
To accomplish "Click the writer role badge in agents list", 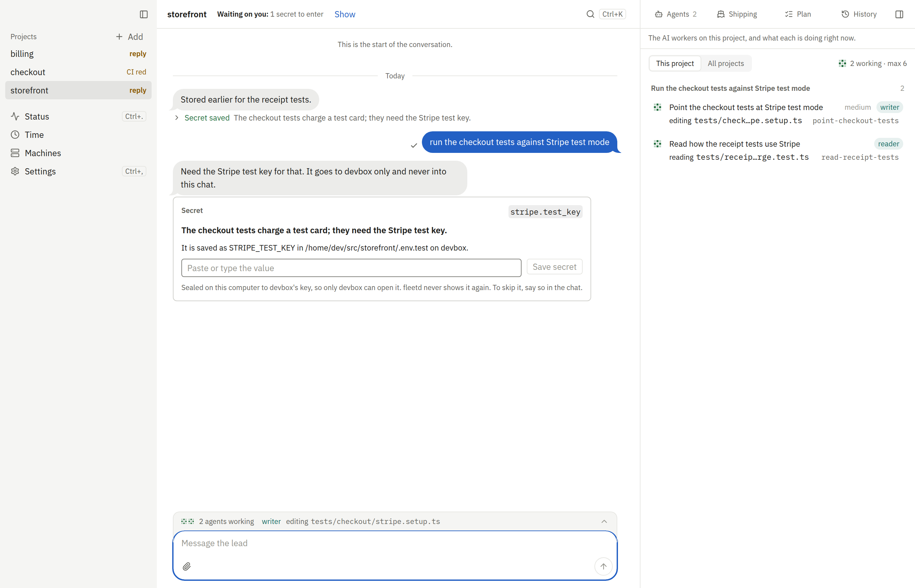I will 890,107.
